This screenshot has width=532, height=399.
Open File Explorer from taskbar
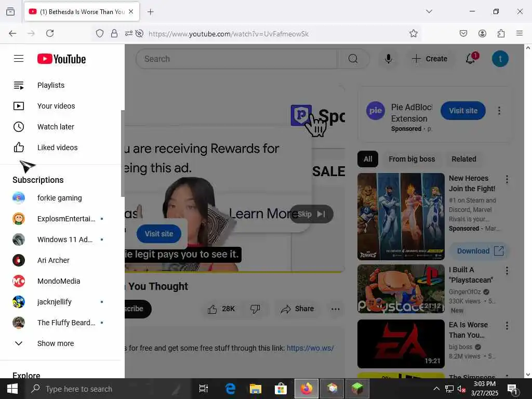point(255,389)
